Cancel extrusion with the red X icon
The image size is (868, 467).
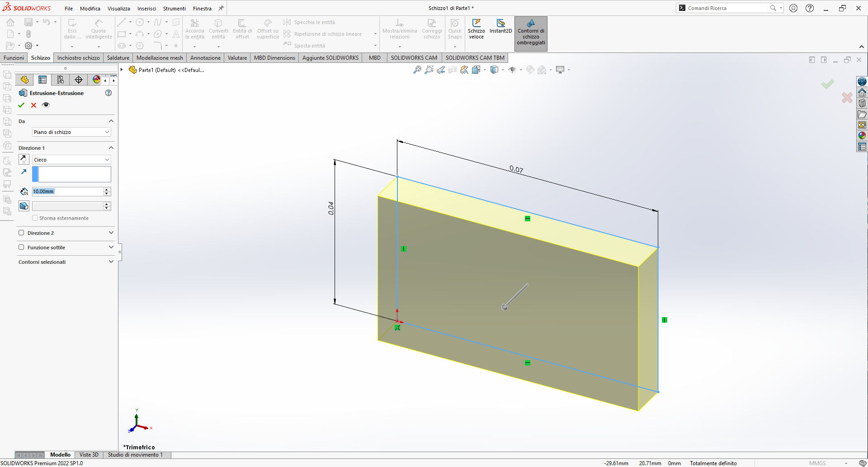pyautogui.click(x=33, y=105)
